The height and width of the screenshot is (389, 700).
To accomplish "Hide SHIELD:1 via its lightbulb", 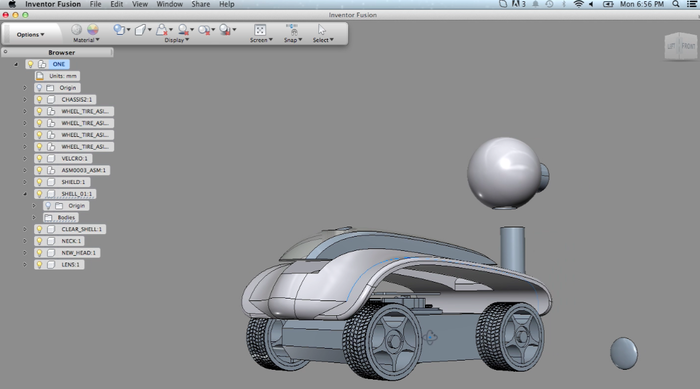I will pyautogui.click(x=39, y=182).
